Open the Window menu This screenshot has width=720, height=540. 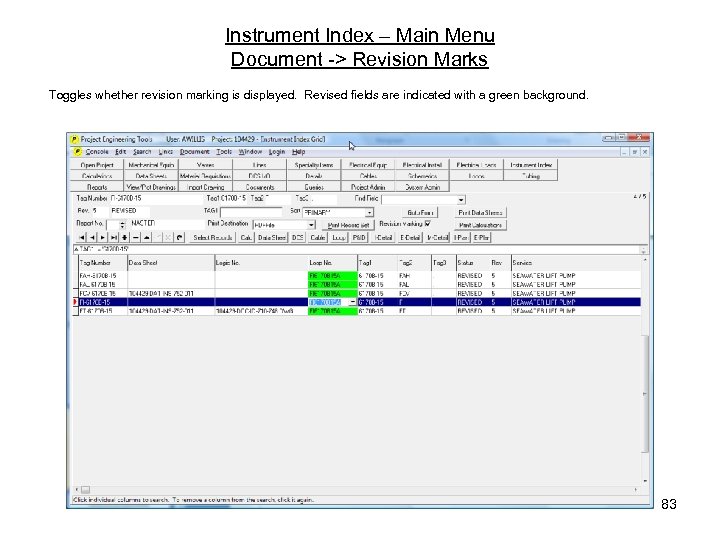pyautogui.click(x=250, y=152)
